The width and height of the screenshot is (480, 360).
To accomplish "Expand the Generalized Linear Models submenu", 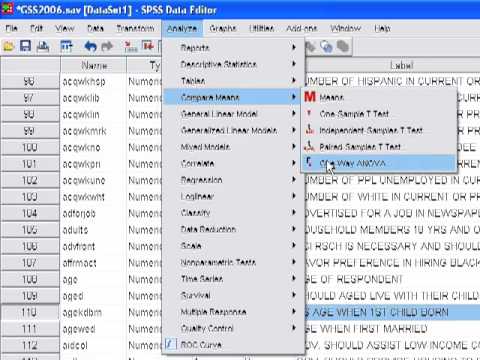I will coord(233,130).
